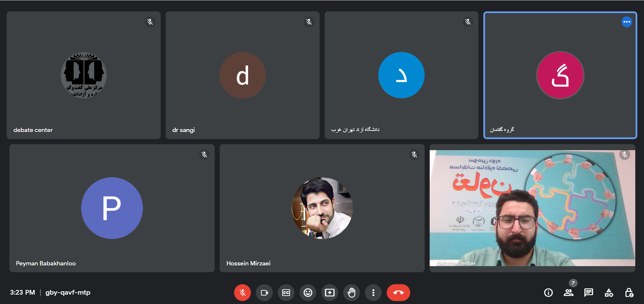644x304 pixels.
Task: Open more options menu in call bar
Action: [x=373, y=293]
